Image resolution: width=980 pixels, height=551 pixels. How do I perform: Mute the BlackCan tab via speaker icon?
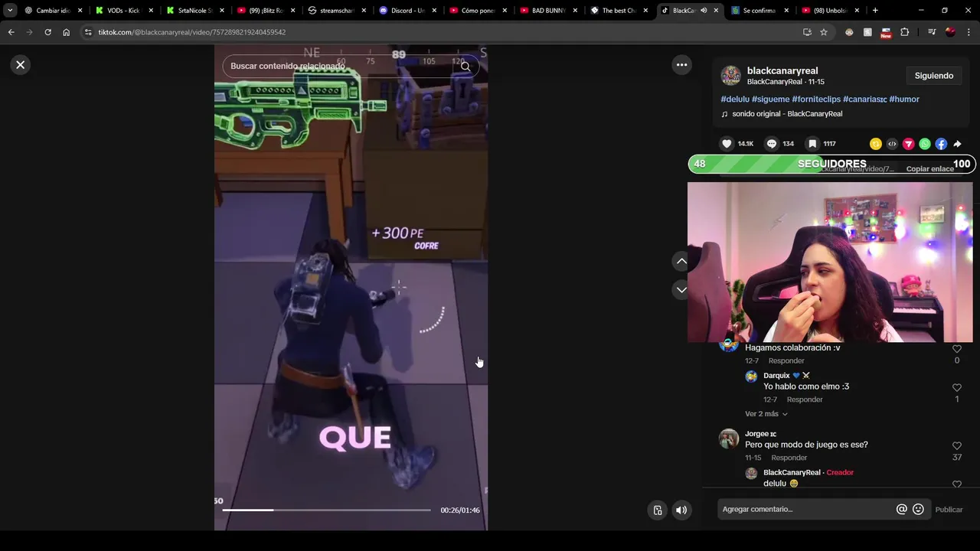pyautogui.click(x=704, y=11)
